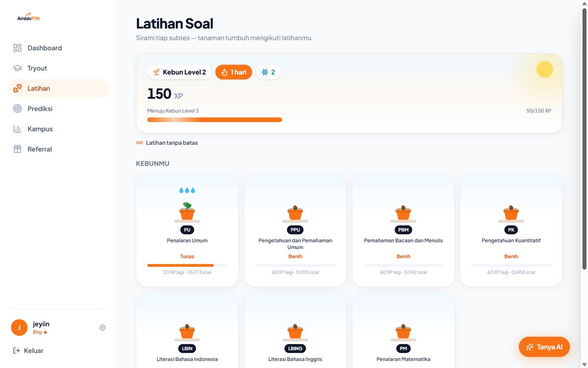Click the Kebun Level 2 badge
588x368 pixels.
click(x=180, y=72)
